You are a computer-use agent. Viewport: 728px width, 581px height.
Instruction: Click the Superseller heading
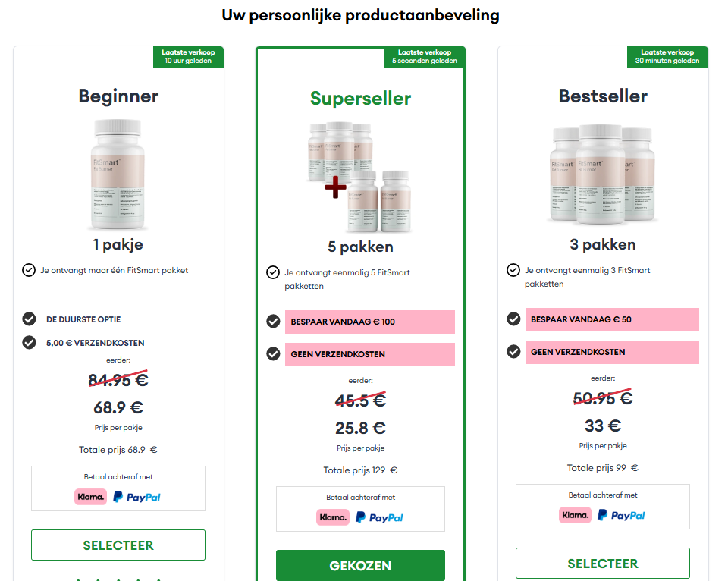[x=360, y=99]
